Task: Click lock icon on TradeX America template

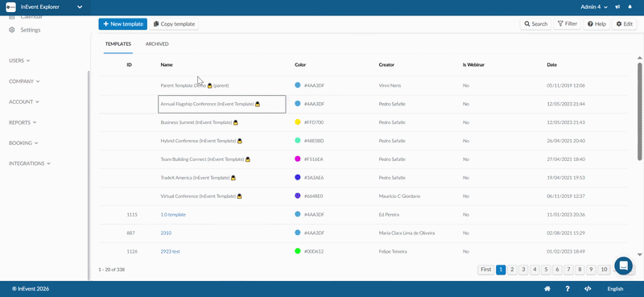Action: coord(233,178)
